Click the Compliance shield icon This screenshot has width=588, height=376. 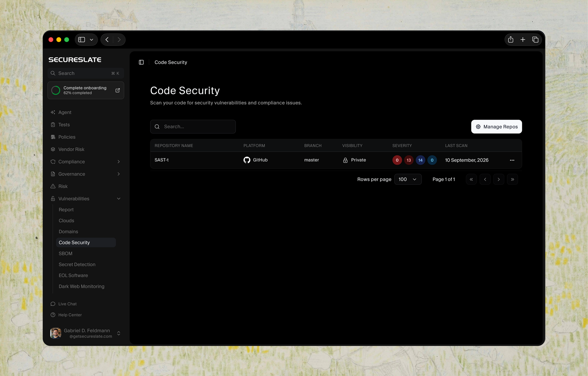pos(53,161)
